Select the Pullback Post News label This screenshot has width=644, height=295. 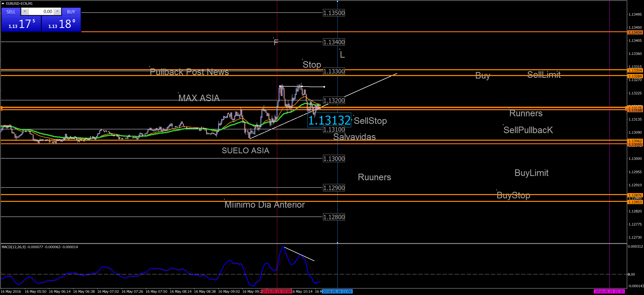pos(189,72)
